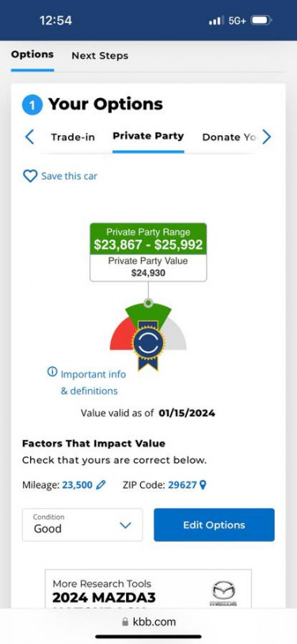
Task: Open the Donate tab
Action: tap(229, 137)
